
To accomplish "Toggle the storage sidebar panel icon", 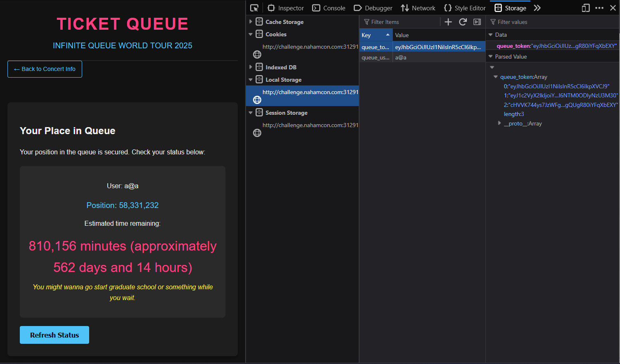I will tap(477, 22).
